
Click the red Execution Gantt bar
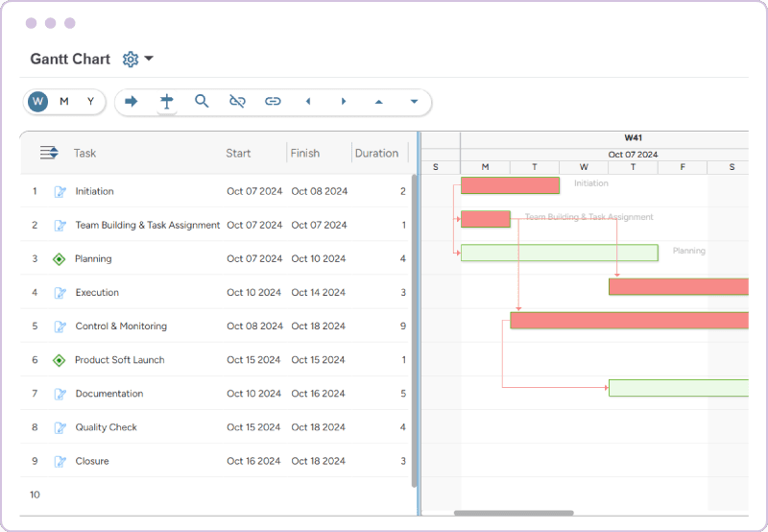click(679, 286)
